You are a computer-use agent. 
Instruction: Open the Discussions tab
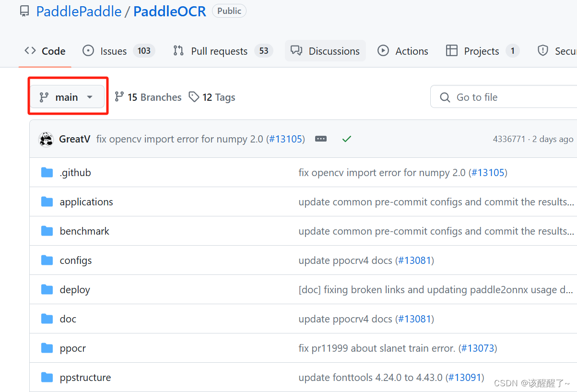pos(325,51)
